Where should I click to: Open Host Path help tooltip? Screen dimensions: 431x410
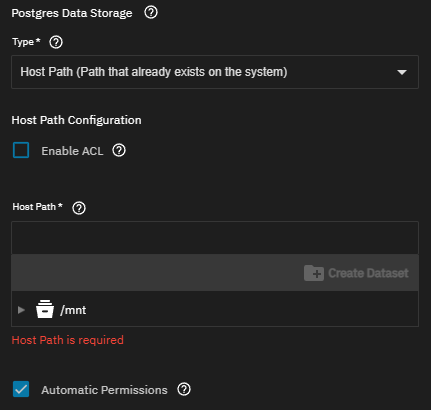(79, 208)
